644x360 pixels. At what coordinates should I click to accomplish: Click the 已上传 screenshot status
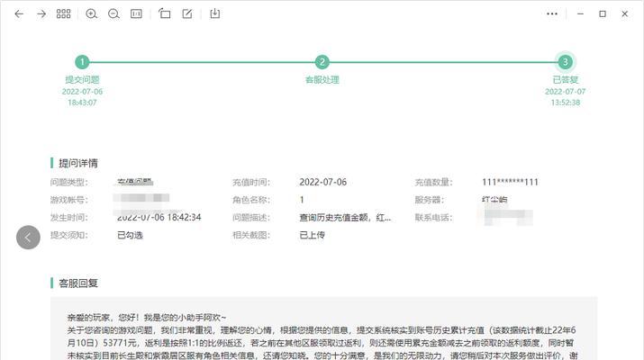[313, 235]
